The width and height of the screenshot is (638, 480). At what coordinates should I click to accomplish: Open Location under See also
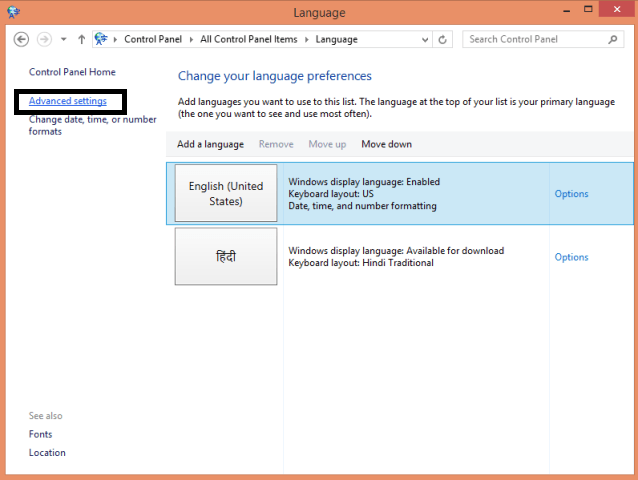tap(47, 452)
